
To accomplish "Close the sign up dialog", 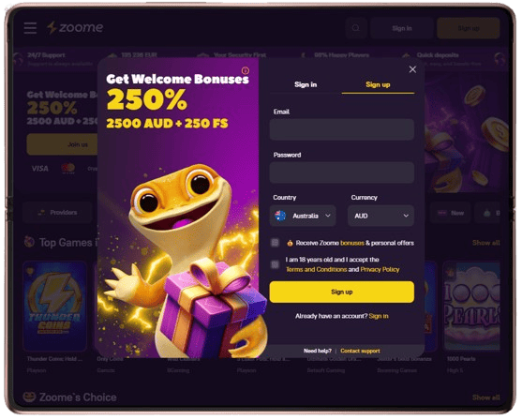I will pos(412,69).
